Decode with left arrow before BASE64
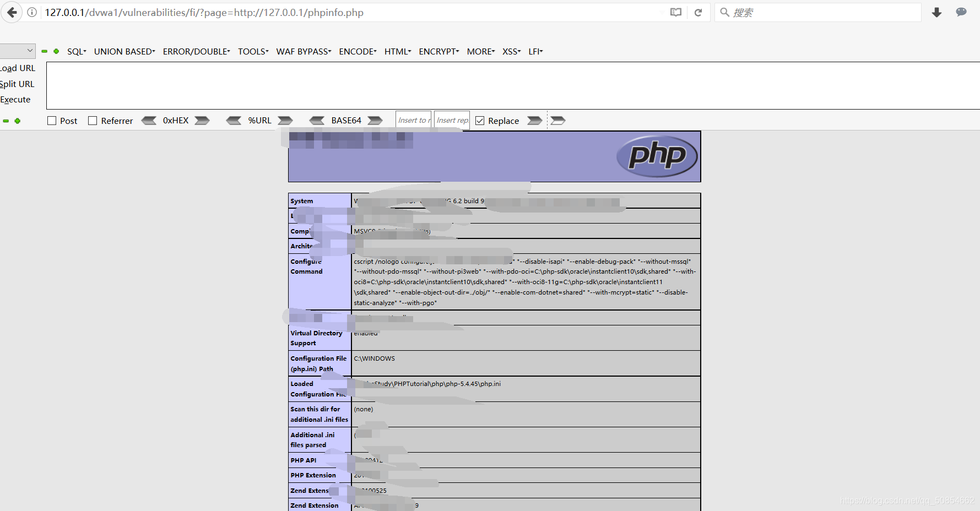This screenshot has height=511, width=980. tap(317, 121)
